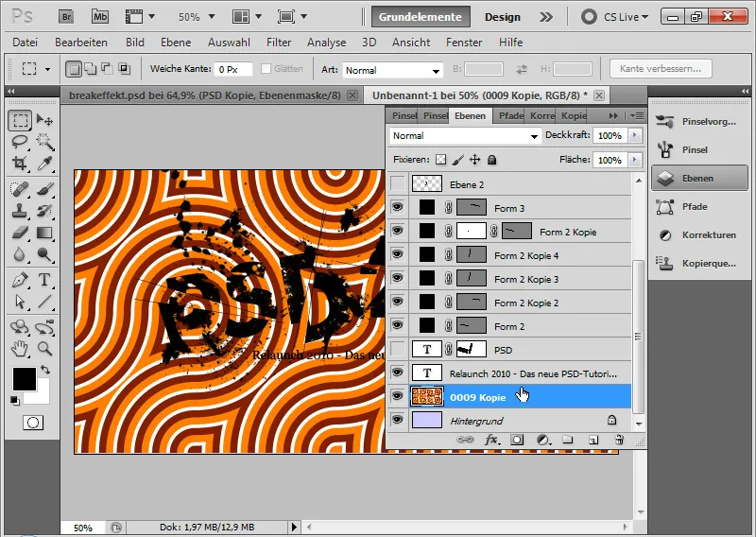756x537 pixels.
Task: Select the Move tool
Action: coord(44,120)
